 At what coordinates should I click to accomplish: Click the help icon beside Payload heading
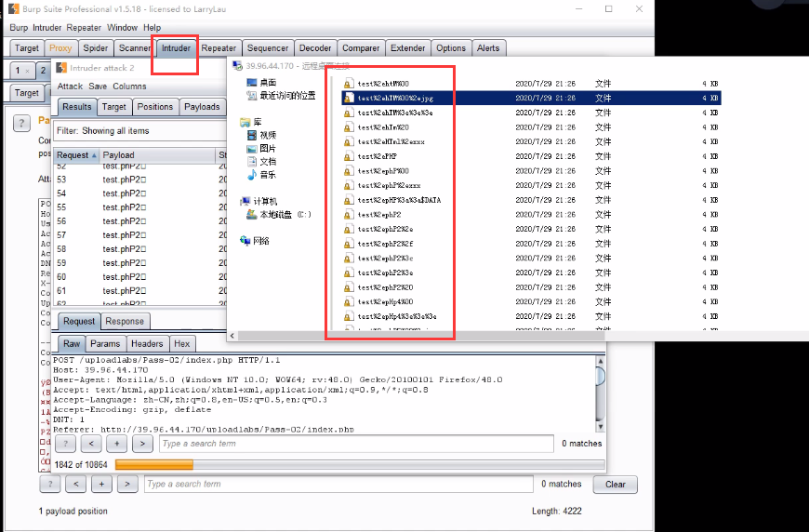[21, 124]
